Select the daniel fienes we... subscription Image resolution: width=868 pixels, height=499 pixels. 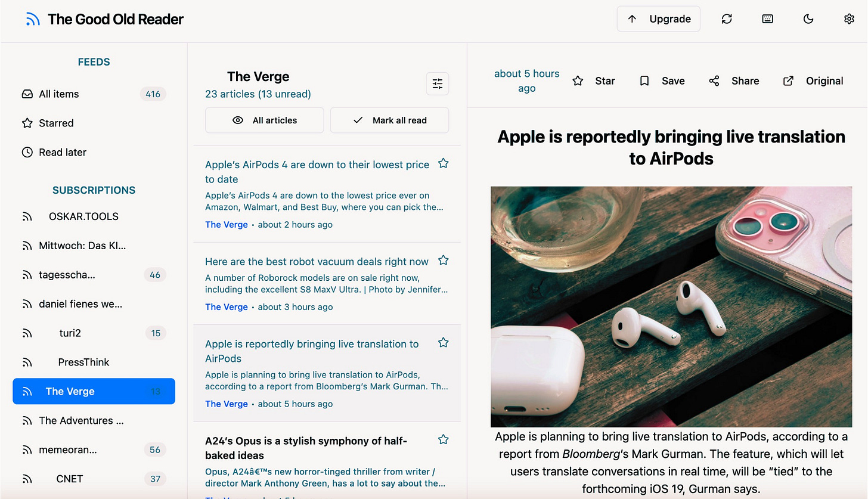point(94,304)
